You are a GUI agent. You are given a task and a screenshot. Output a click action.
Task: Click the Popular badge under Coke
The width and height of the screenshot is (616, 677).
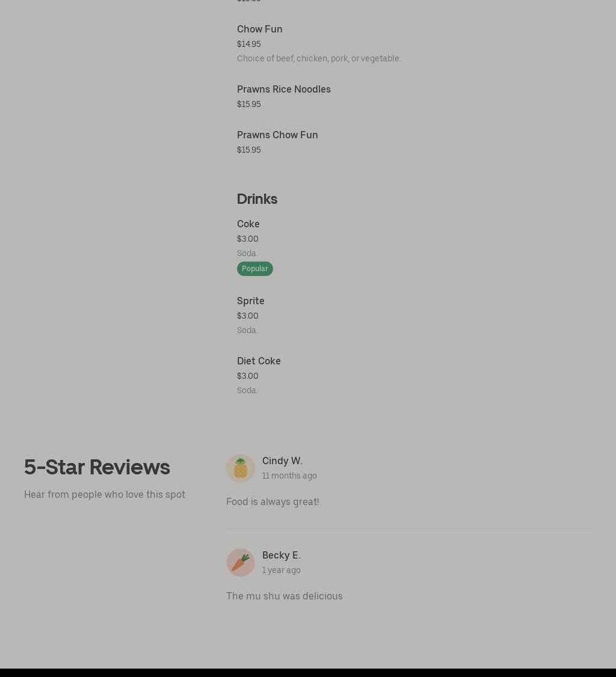(x=254, y=269)
